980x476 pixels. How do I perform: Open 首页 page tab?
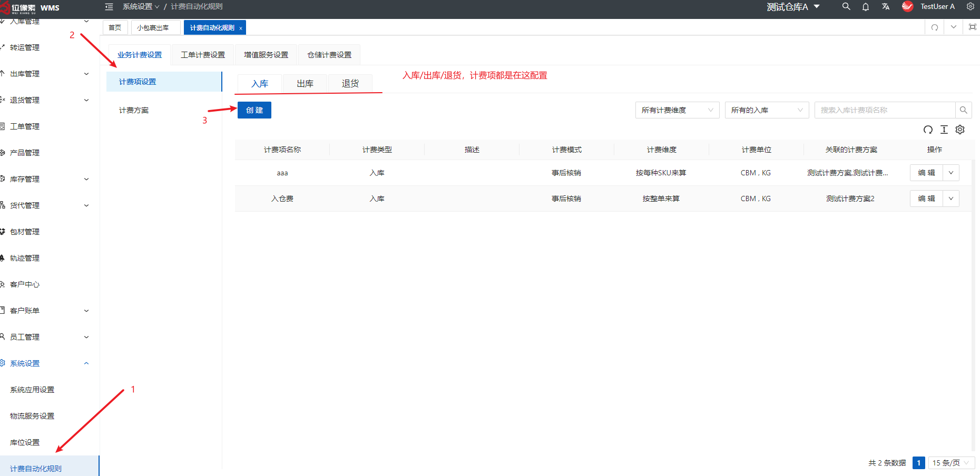tap(115, 27)
